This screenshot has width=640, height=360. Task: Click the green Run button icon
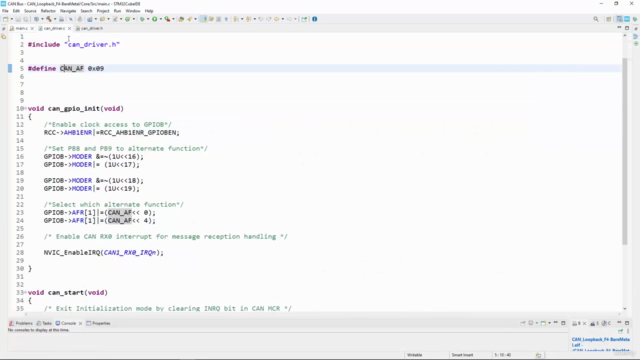[x=155, y=19]
